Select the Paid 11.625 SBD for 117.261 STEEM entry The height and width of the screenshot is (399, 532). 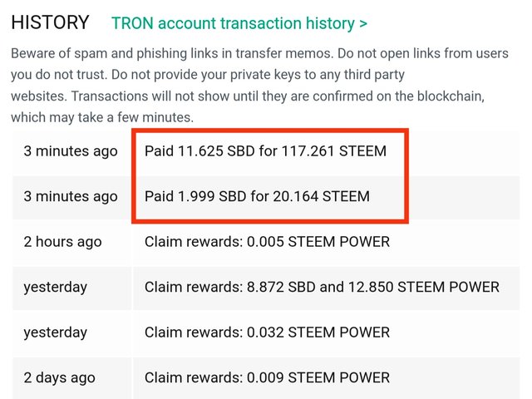coord(265,151)
